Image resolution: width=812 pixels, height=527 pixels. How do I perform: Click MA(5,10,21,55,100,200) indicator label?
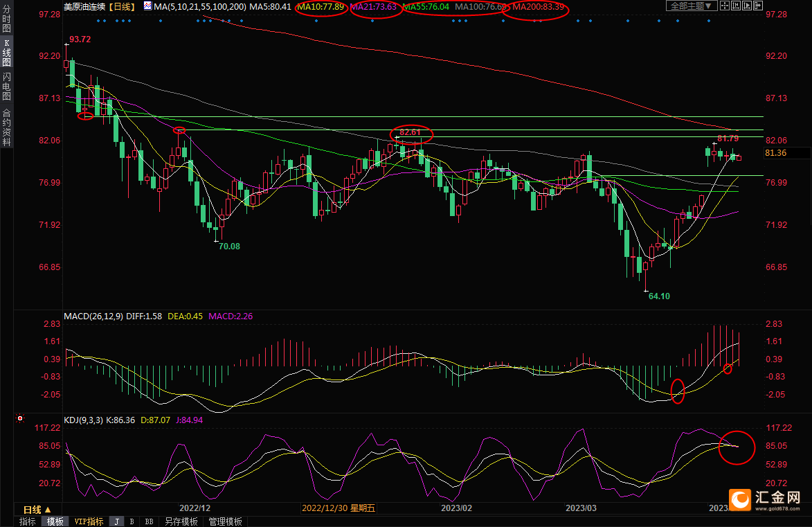coord(200,7)
